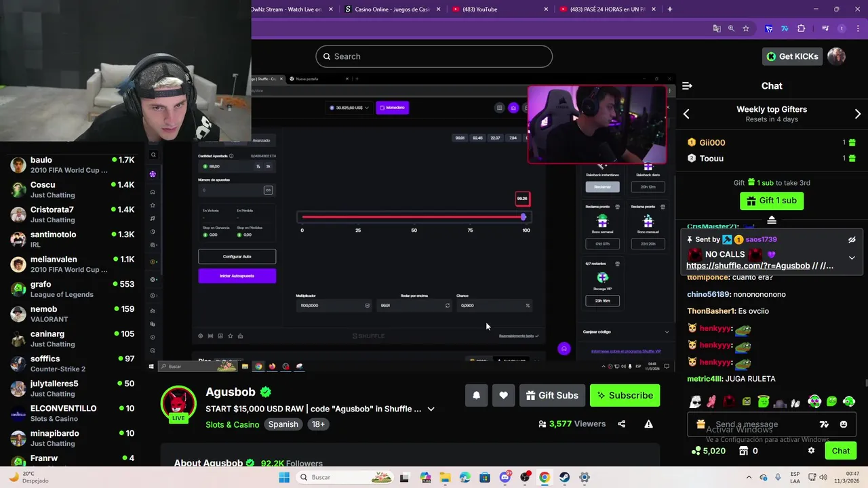Viewport: 868px width, 488px height.
Task: Open Windows Start menu
Action: (x=284, y=477)
